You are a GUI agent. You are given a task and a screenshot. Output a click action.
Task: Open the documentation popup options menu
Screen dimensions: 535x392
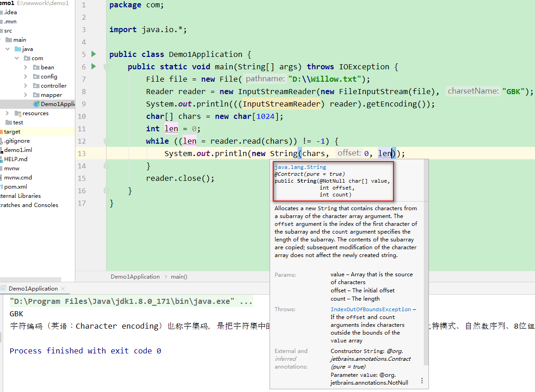pos(422,381)
